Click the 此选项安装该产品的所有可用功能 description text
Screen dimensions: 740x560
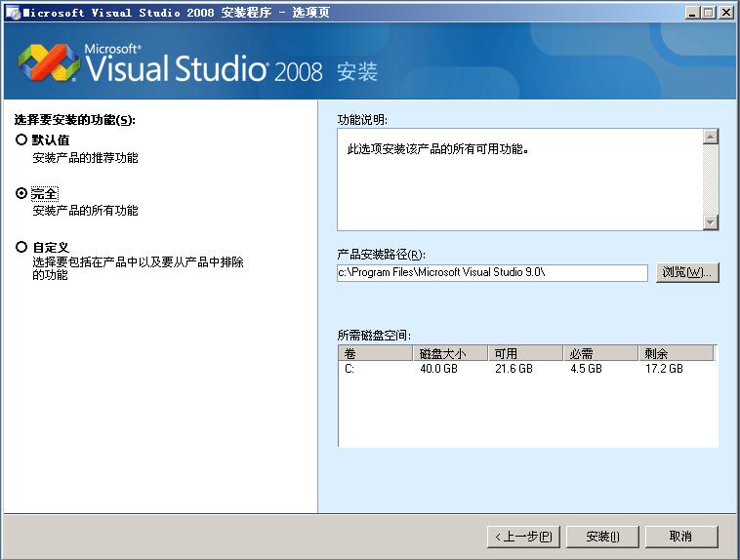(x=438, y=149)
